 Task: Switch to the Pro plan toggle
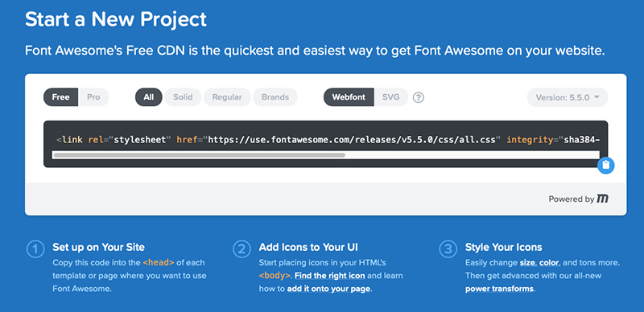pos(93,97)
